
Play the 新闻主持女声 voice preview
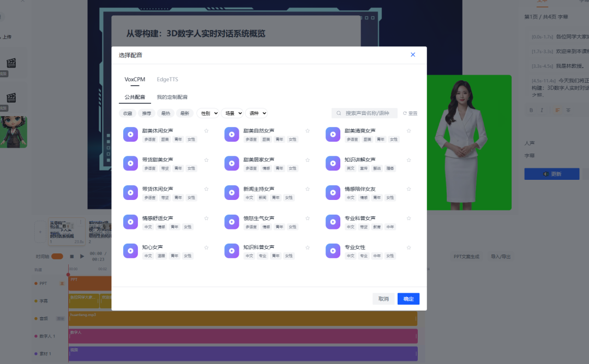[x=232, y=192]
